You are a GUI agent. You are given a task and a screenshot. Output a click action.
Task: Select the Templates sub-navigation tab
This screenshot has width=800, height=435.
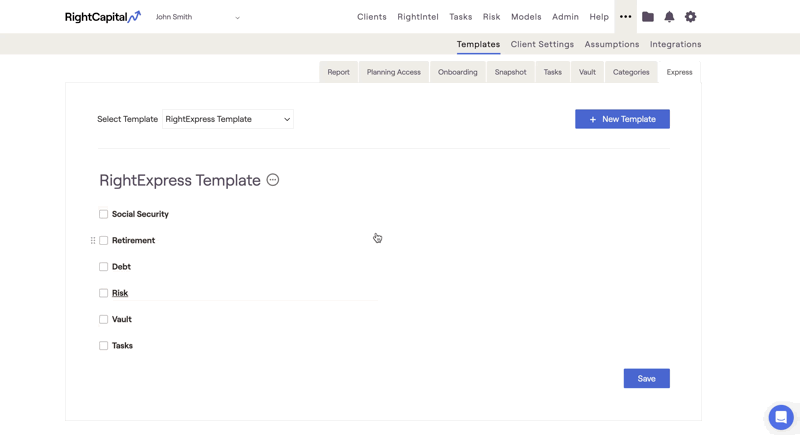[478, 44]
